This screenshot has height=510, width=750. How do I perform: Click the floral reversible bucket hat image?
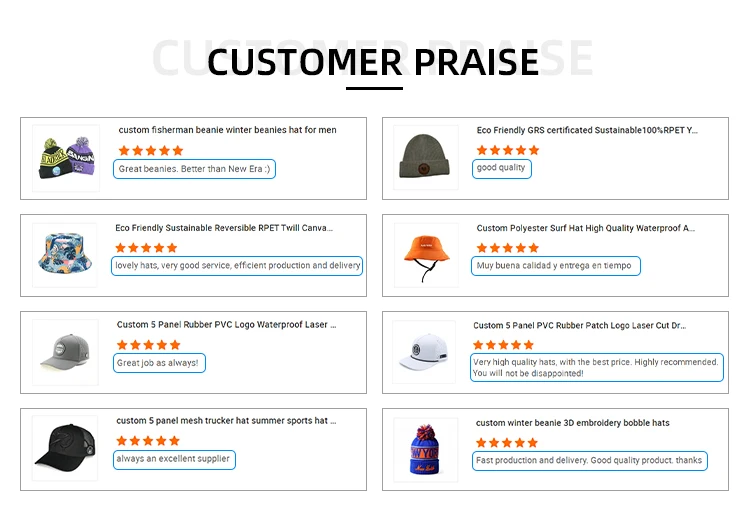(x=65, y=256)
